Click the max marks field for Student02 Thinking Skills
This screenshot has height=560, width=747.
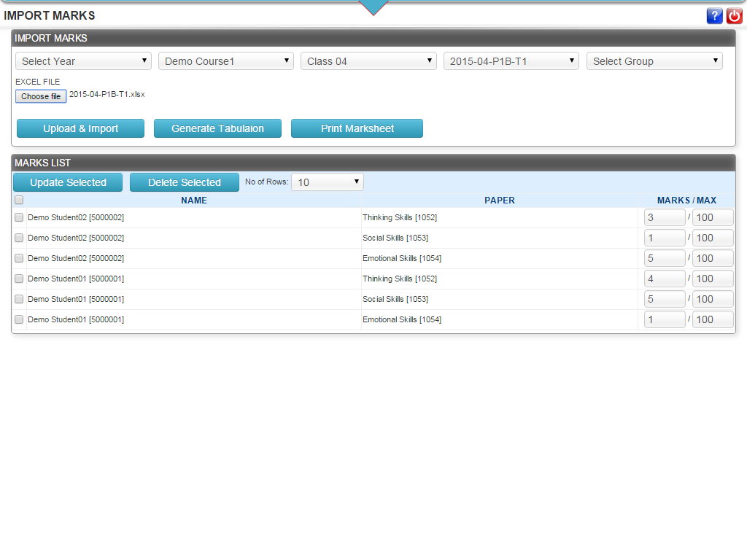click(713, 217)
